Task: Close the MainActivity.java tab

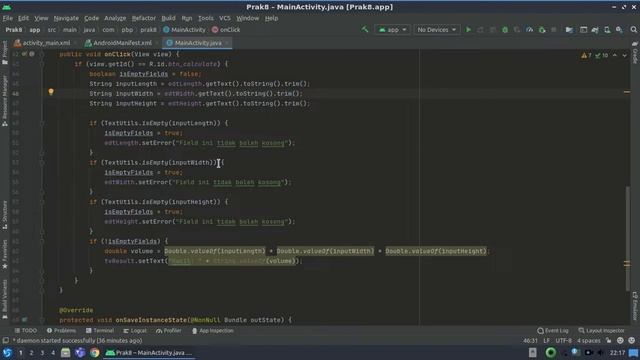Action: [227, 43]
